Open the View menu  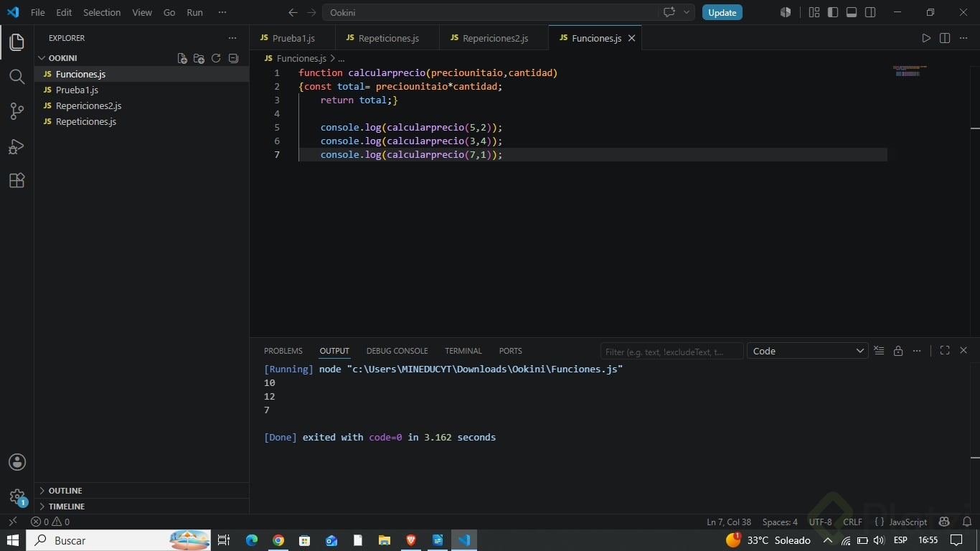click(x=142, y=12)
